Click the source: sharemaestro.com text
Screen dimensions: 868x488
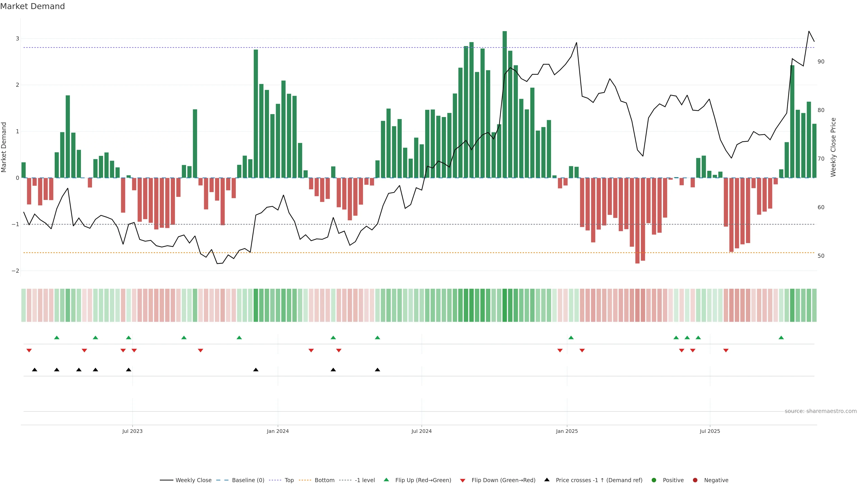(x=821, y=411)
